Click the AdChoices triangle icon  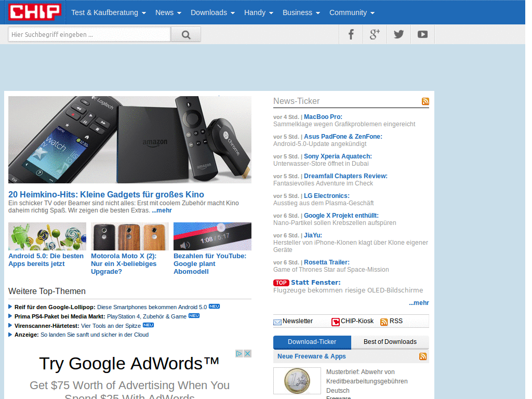pyautogui.click(x=239, y=353)
